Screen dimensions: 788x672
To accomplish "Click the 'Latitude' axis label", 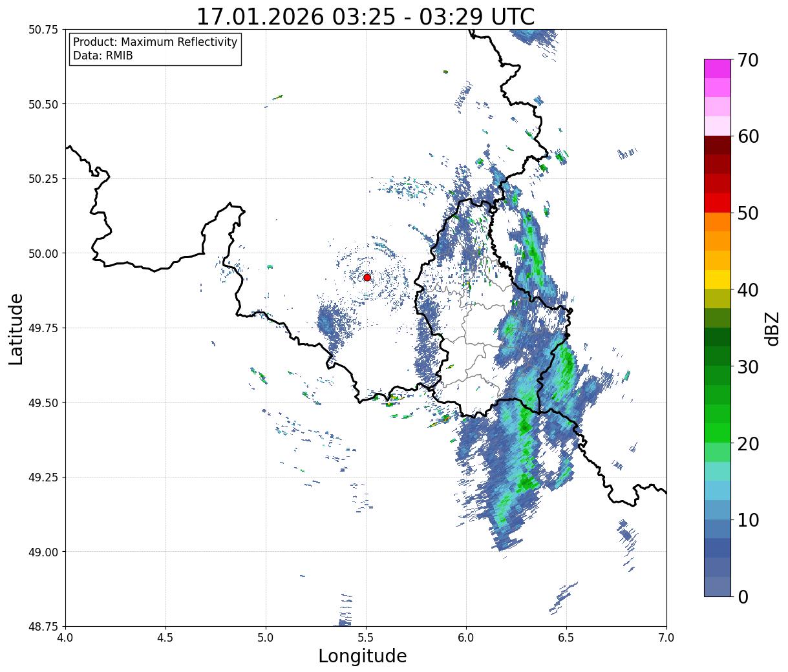I will tap(16, 328).
